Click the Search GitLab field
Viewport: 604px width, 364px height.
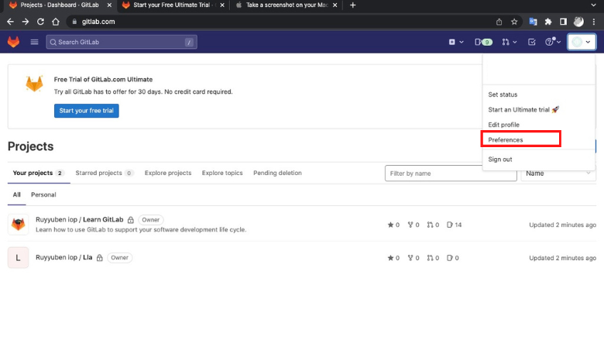(122, 42)
